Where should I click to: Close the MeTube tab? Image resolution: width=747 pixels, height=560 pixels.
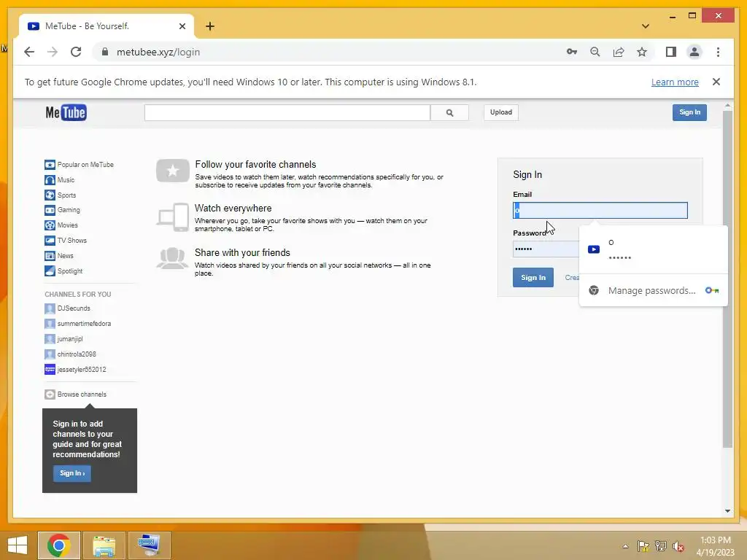click(x=182, y=26)
